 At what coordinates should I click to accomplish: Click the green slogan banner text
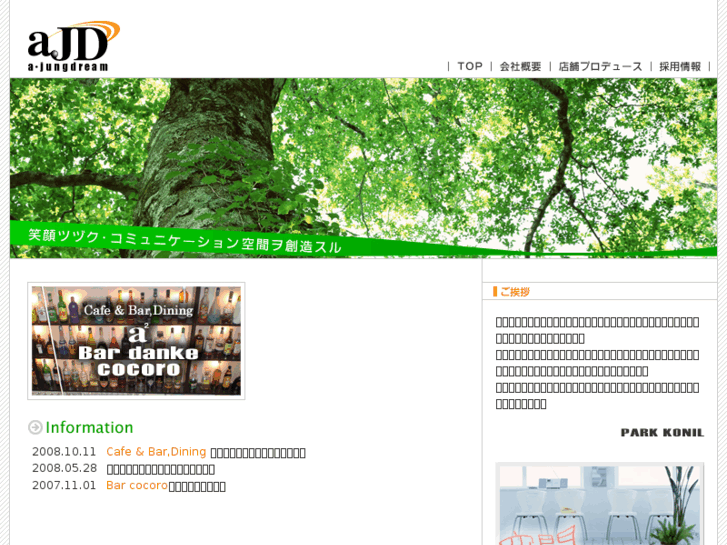(185, 241)
